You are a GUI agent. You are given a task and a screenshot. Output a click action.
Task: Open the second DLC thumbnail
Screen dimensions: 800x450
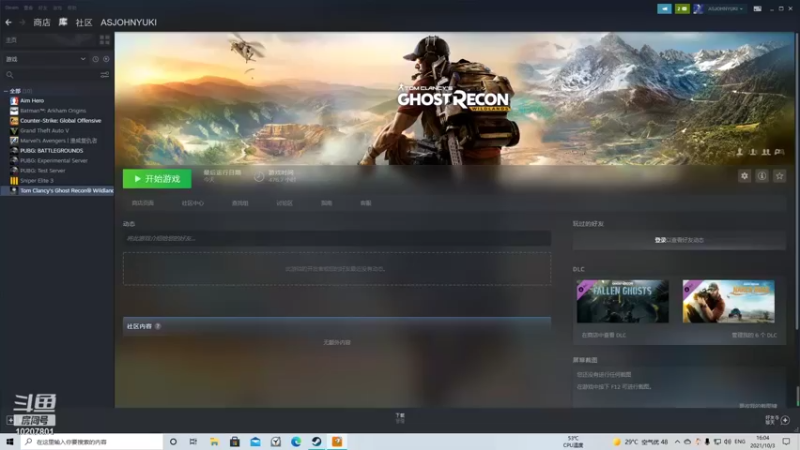(729, 301)
